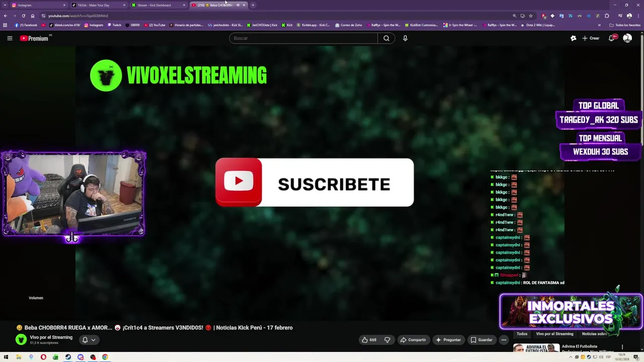Select the Noticias sobre chip

click(594, 334)
